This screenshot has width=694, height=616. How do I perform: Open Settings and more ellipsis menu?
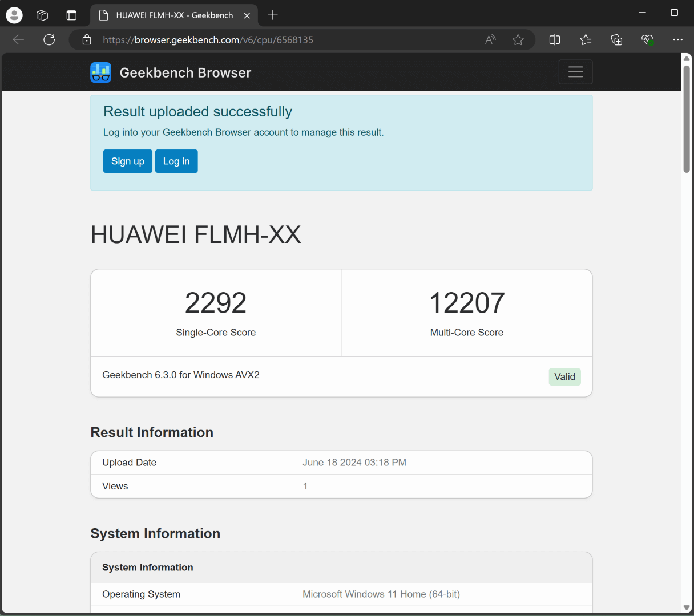point(677,39)
